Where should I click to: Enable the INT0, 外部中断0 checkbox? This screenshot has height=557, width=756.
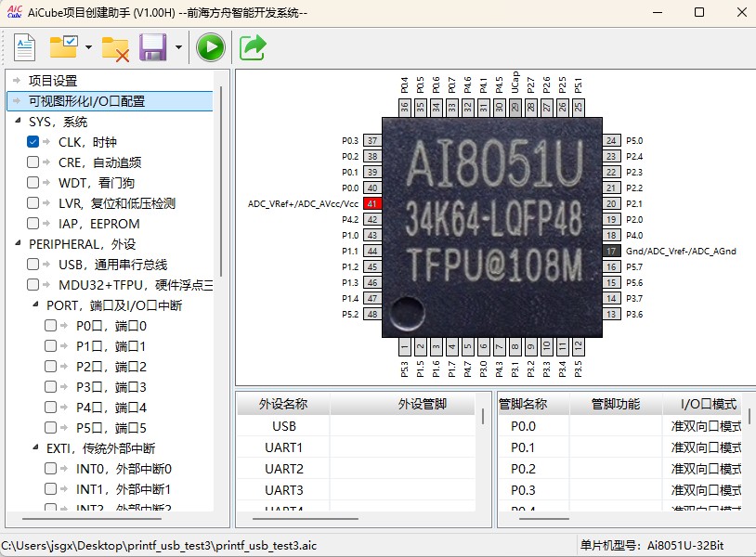tap(51, 468)
